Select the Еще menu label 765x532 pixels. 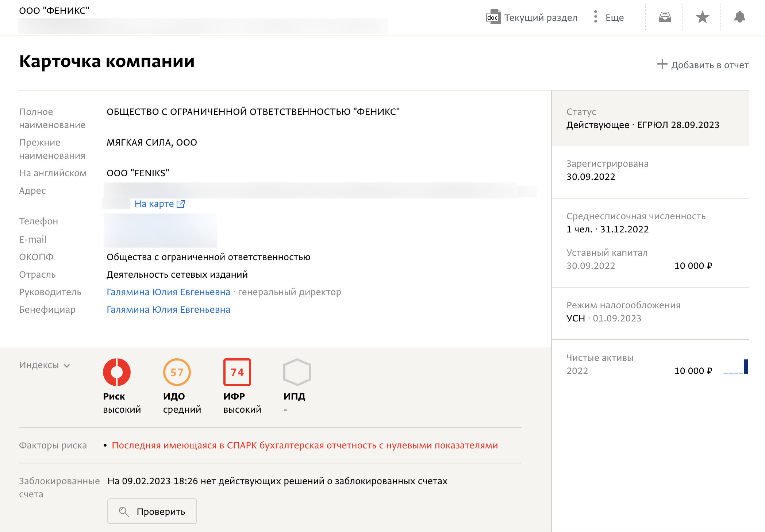(x=615, y=18)
